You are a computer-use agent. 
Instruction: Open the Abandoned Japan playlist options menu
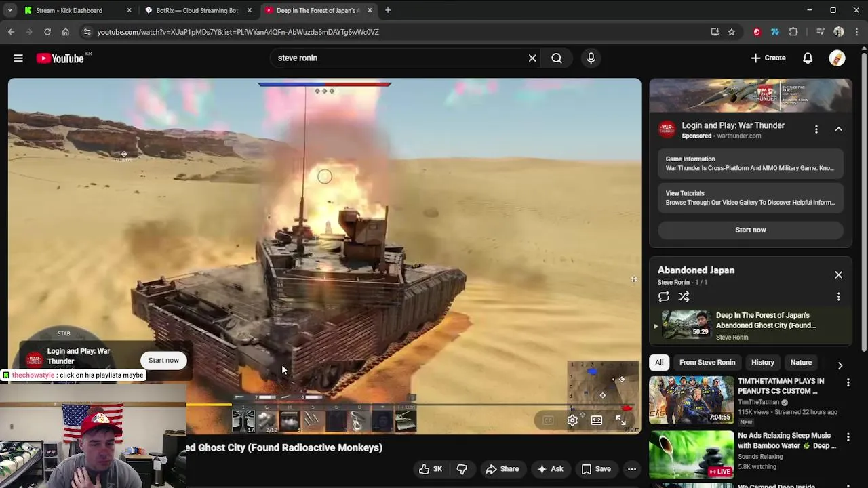click(838, 297)
